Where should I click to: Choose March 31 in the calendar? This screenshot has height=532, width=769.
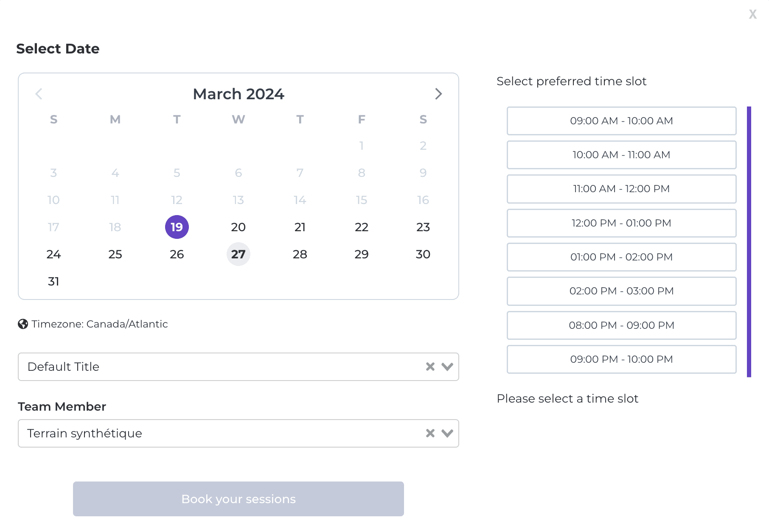pos(53,281)
